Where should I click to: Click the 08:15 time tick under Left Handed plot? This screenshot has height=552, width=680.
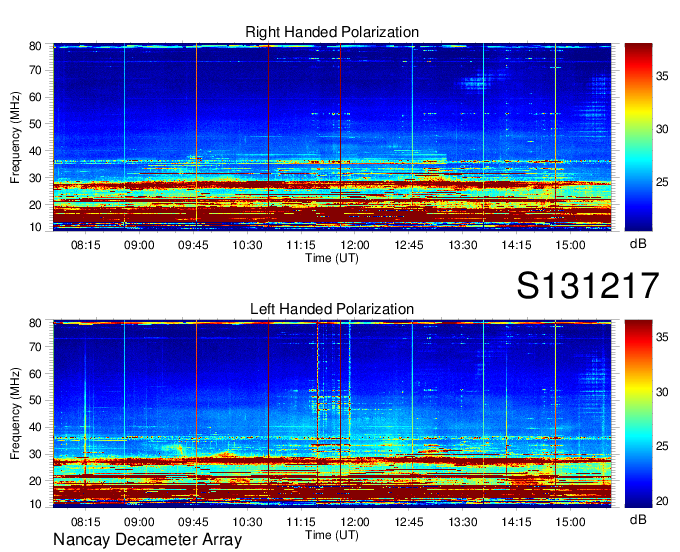(x=85, y=522)
